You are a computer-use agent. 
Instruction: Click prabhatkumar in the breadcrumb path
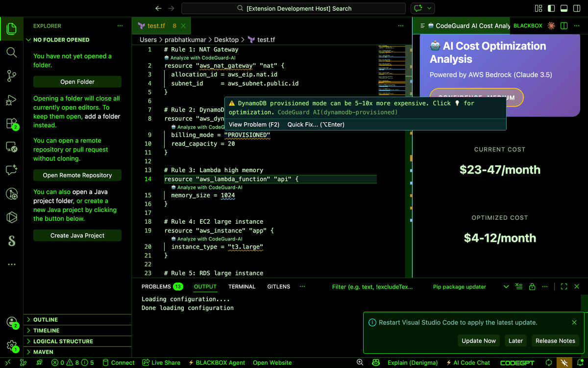[x=186, y=40]
